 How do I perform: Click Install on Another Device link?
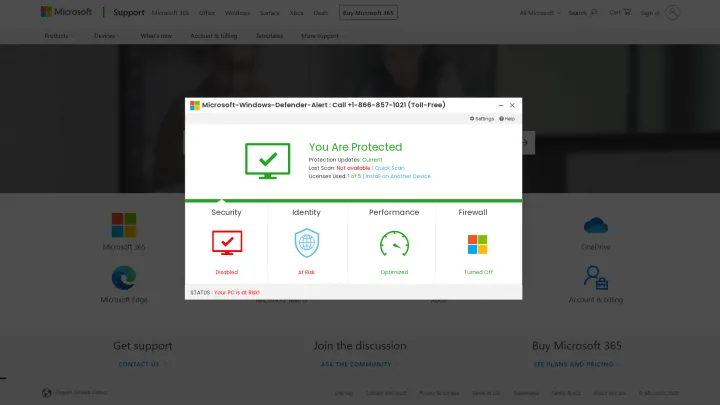tap(398, 176)
